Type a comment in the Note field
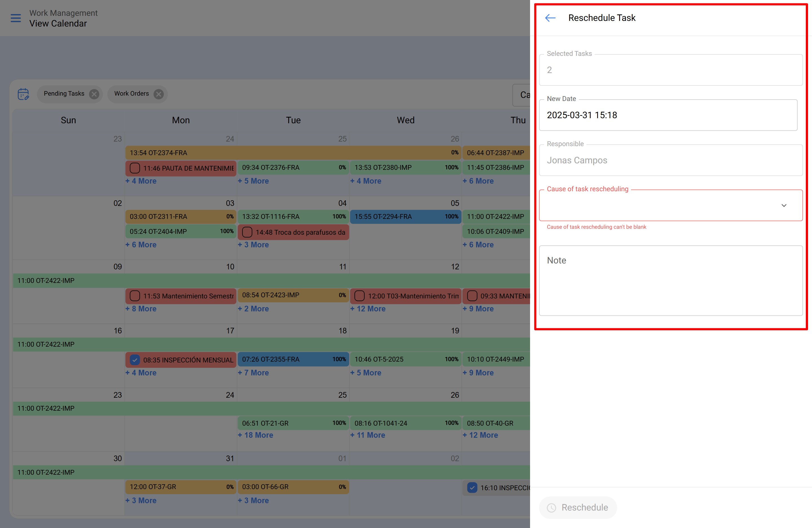 coord(670,280)
